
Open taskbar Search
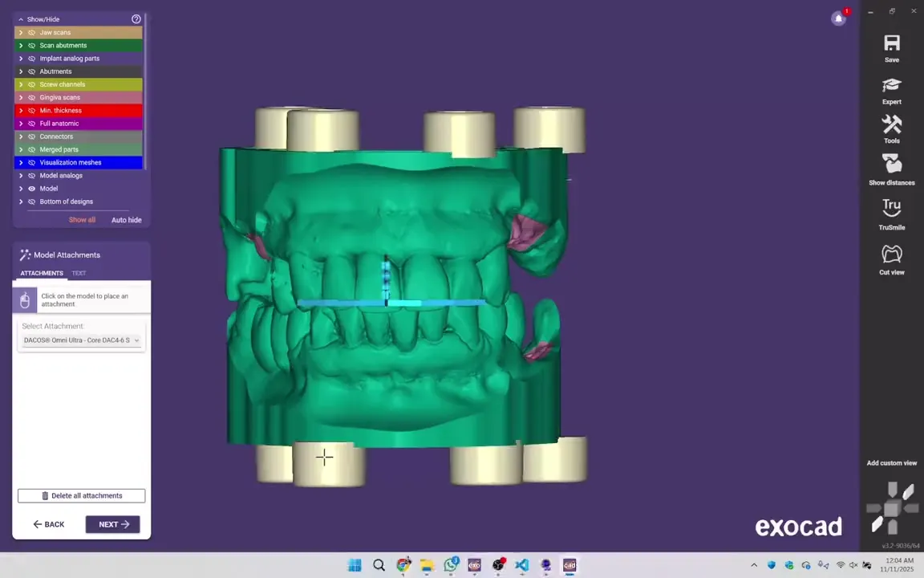[379, 565]
